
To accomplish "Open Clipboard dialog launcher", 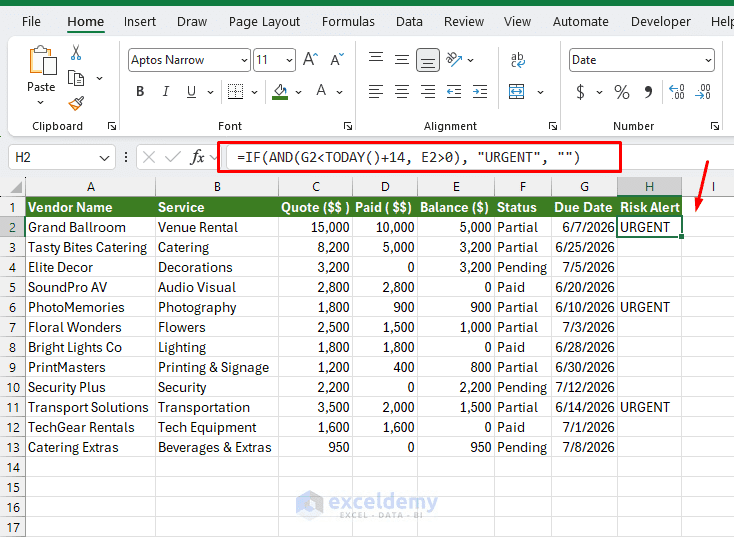I will (112, 126).
